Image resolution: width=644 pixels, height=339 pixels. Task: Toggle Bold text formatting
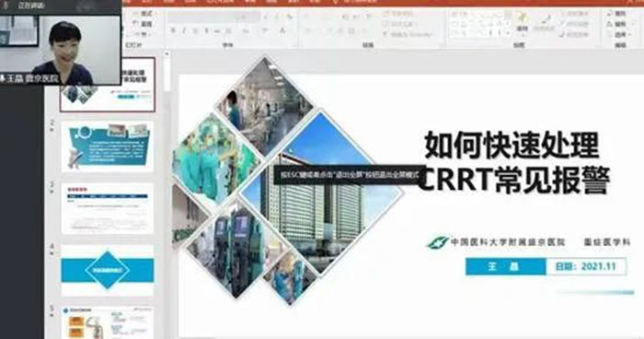[173, 30]
